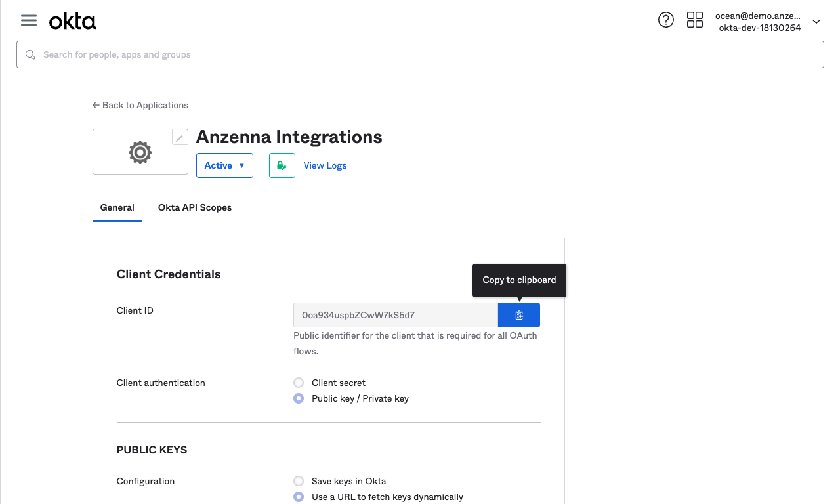Viewport: 840px width, 504px height.
Task: Expand the account menu chevron
Action: coord(816,22)
